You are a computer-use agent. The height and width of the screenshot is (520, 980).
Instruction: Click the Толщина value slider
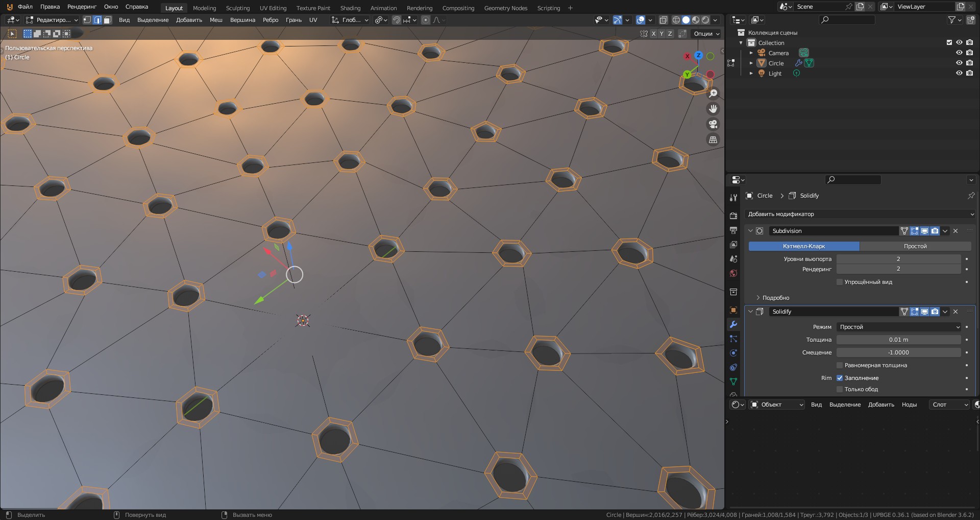click(898, 340)
